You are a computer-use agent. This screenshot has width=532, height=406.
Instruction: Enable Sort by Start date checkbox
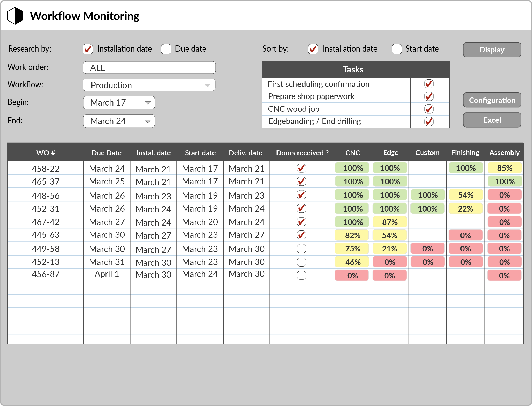396,49
